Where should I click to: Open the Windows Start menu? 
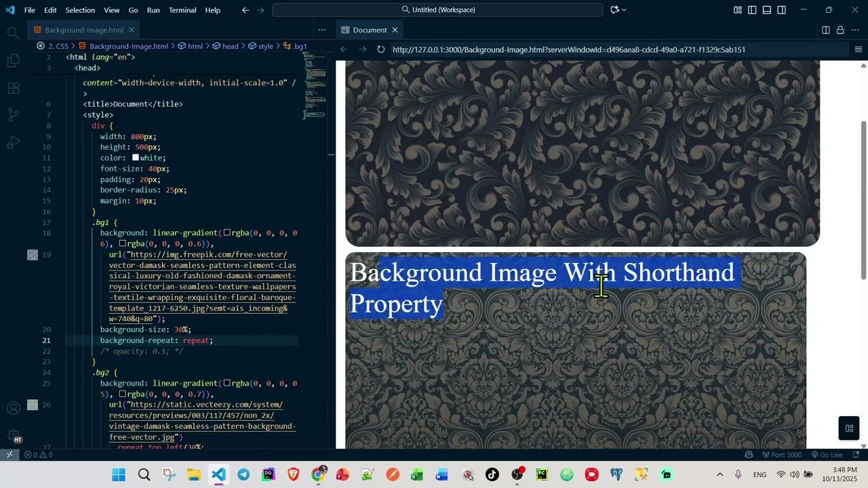119,474
